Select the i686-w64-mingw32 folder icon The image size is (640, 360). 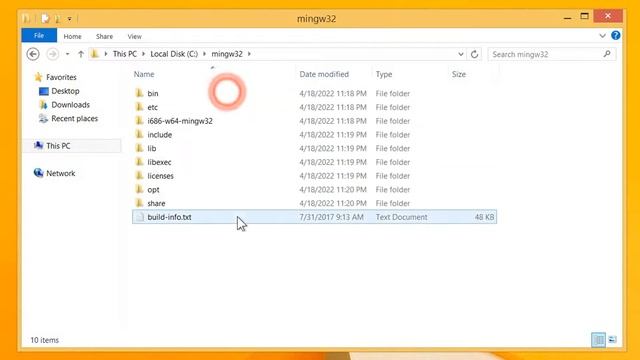coord(140,121)
